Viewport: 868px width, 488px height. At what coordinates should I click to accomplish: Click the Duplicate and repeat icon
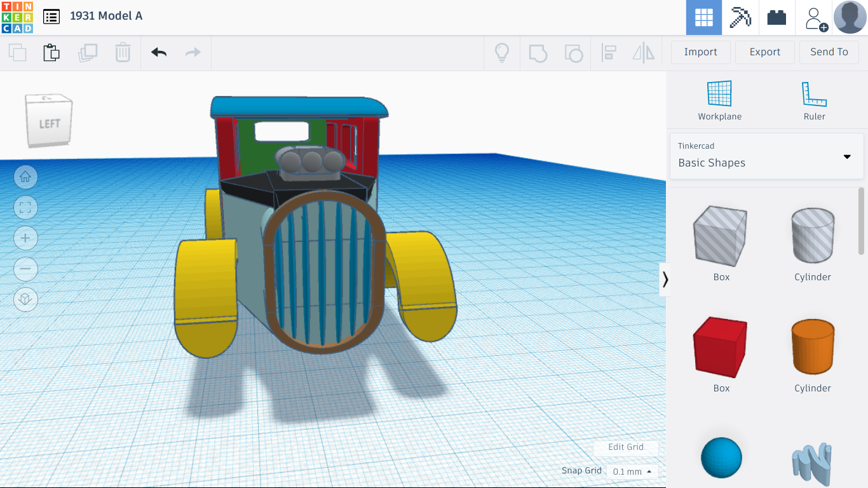click(88, 52)
